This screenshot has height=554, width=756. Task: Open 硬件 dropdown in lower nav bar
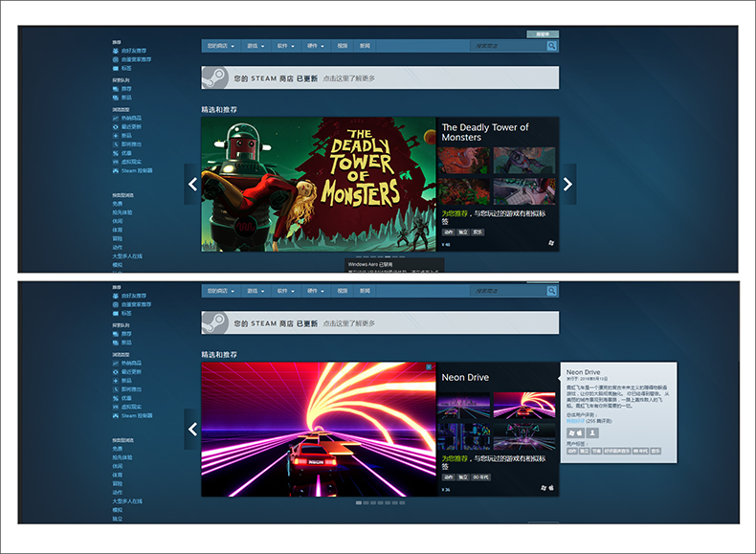coord(316,291)
